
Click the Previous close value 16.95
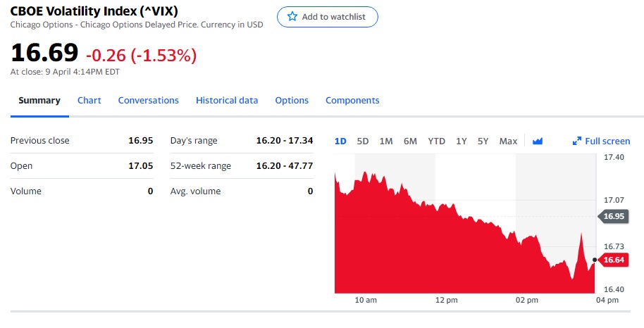pyautogui.click(x=140, y=140)
